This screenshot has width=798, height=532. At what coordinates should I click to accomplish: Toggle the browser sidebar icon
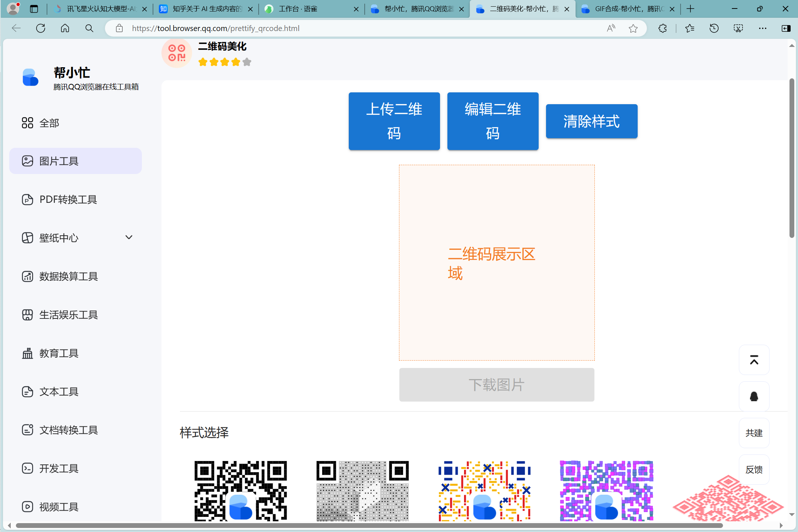click(x=786, y=28)
